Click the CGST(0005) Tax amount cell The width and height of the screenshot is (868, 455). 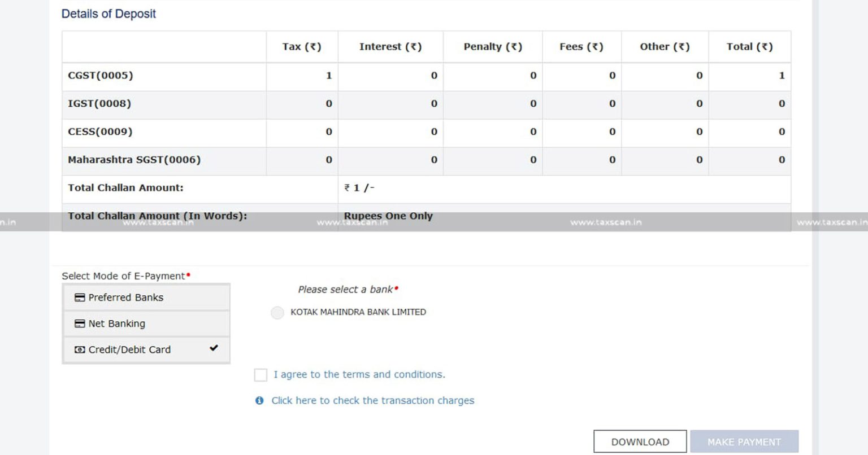pyautogui.click(x=302, y=76)
